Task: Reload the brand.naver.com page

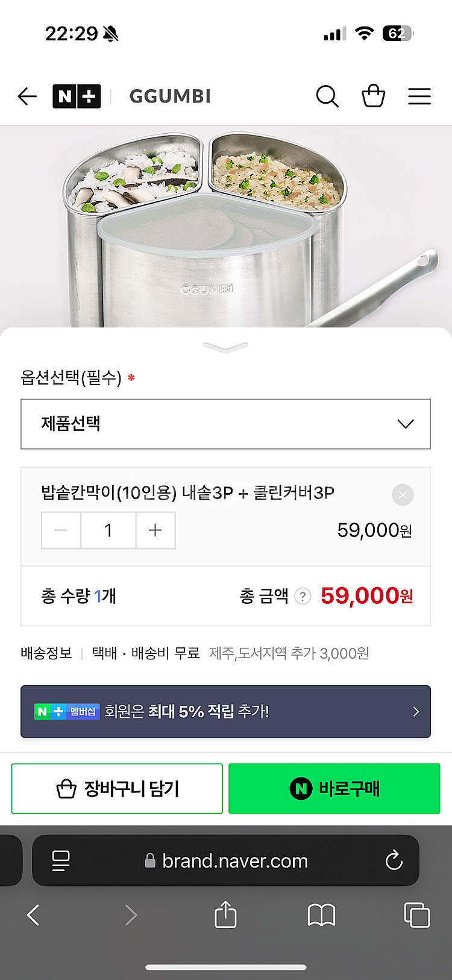Action: coord(394,860)
